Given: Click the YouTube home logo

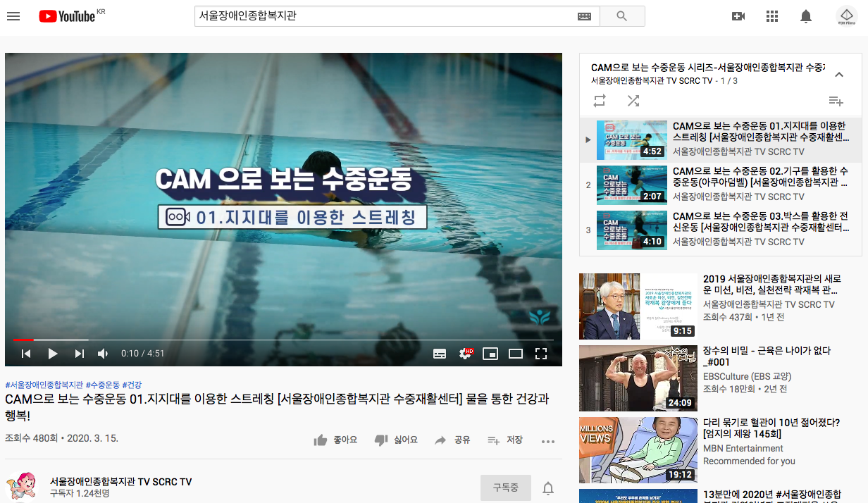Looking at the screenshot, I should [67, 16].
